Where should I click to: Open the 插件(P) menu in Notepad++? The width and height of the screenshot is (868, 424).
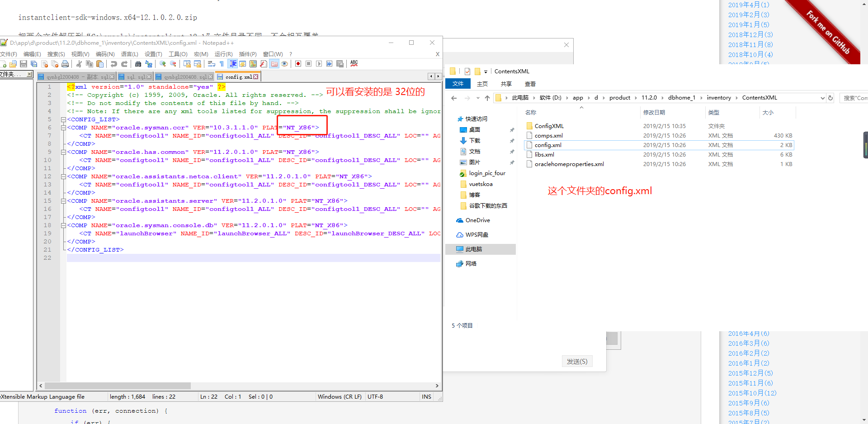pos(248,54)
